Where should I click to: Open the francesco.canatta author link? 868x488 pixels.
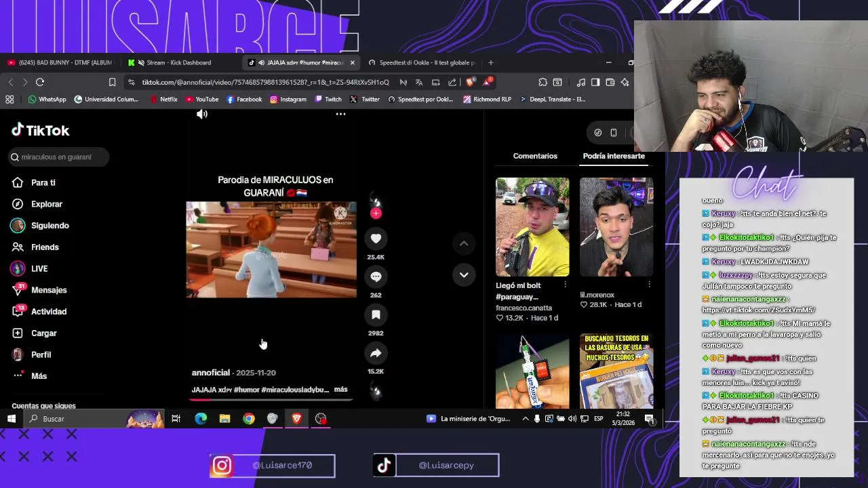pos(524,308)
